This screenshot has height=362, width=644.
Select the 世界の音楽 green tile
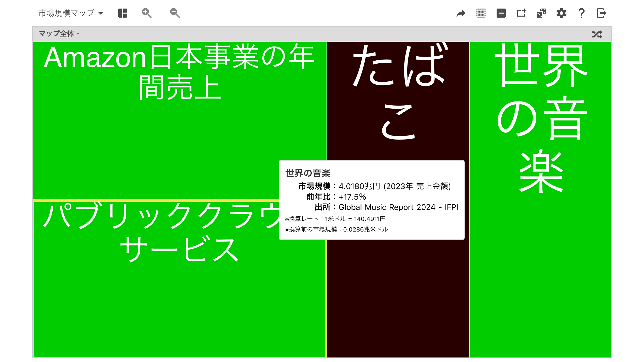point(540,199)
